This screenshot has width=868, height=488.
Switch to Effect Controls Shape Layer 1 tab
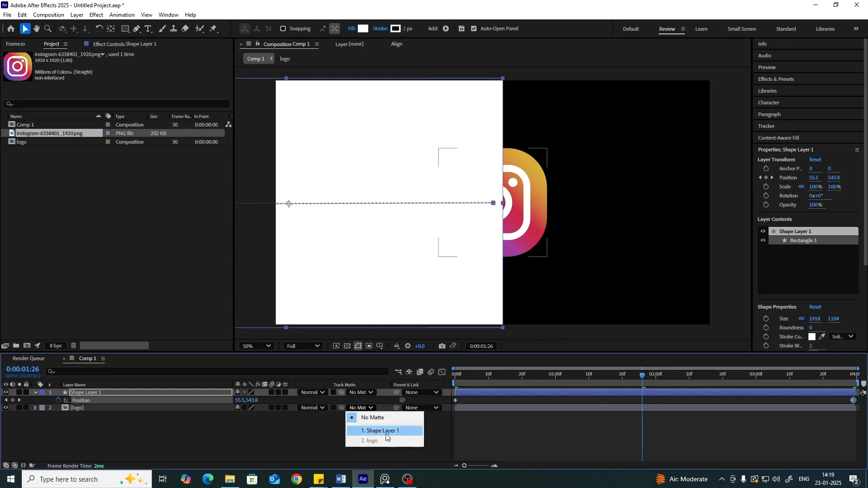click(124, 44)
